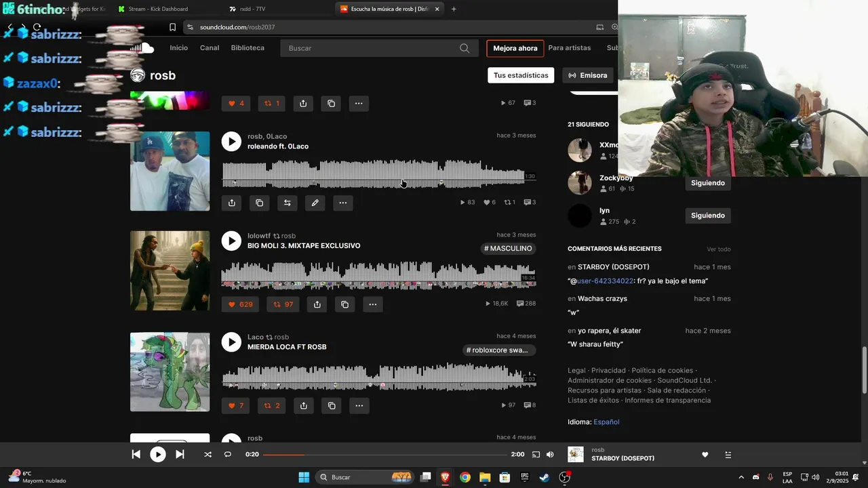Image resolution: width=868 pixels, height=488 pixels.
Task: Open more options for BIG MOLI 3
Action: click(x=373, y=304)
